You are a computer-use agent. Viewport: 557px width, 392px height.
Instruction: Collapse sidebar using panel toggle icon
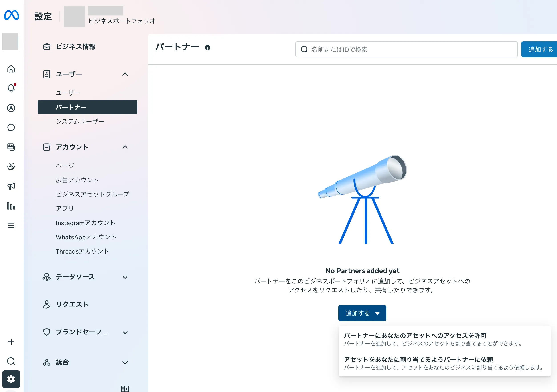tap(125, 389)
